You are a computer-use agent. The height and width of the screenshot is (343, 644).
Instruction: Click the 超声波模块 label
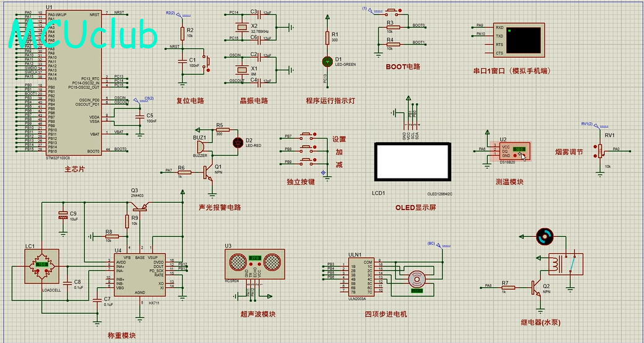pos(258,314)
